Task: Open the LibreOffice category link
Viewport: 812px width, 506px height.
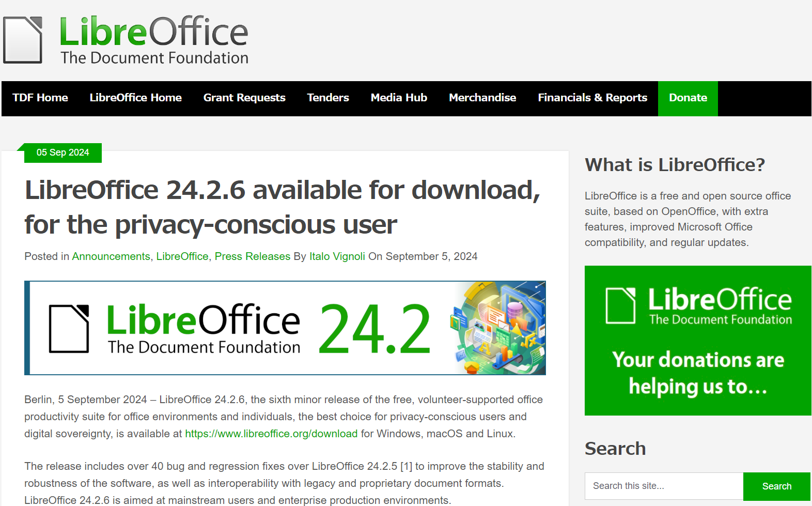Action: click(182, 256)
